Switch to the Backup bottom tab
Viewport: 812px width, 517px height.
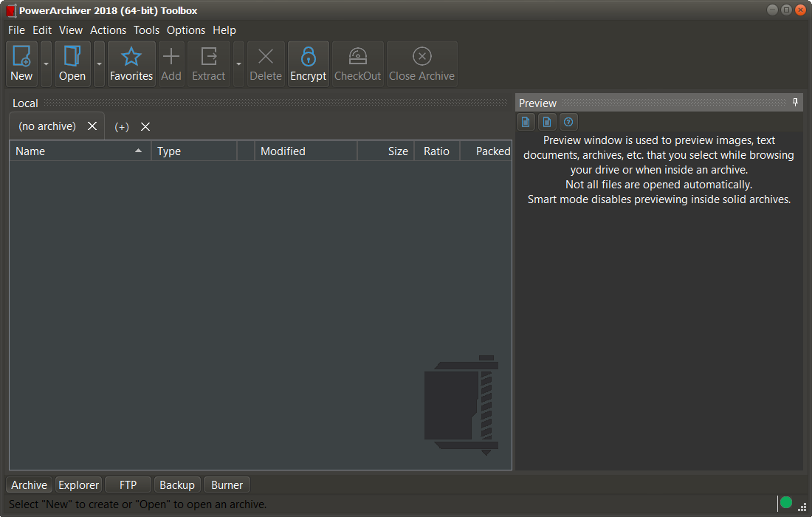coord(177,485)
